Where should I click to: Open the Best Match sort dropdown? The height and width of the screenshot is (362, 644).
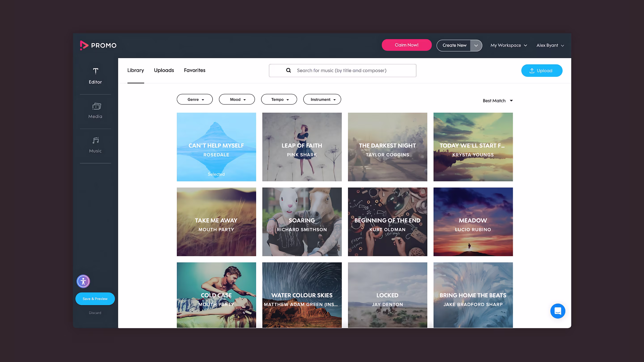pos(498,101)
